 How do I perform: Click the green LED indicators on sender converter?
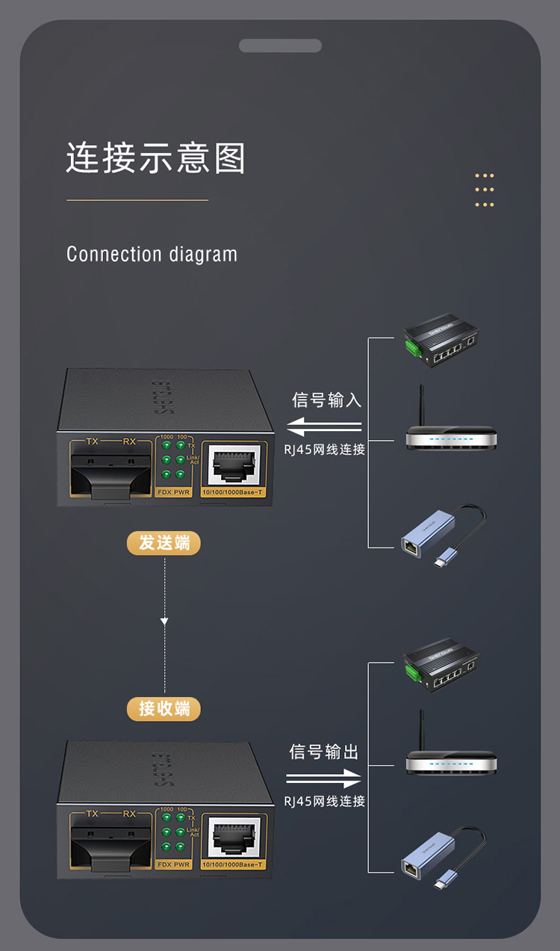(x=172, y=459)
